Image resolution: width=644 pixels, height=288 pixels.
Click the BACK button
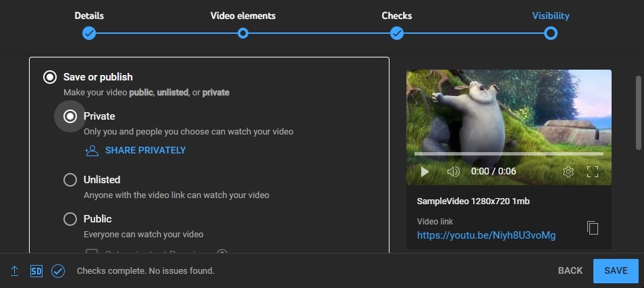570,270
